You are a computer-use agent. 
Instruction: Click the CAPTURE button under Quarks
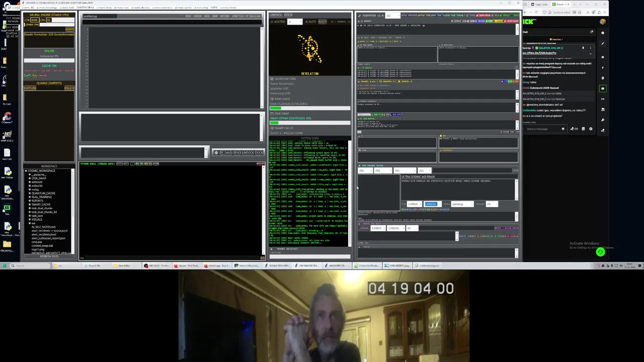coord(30,88)
